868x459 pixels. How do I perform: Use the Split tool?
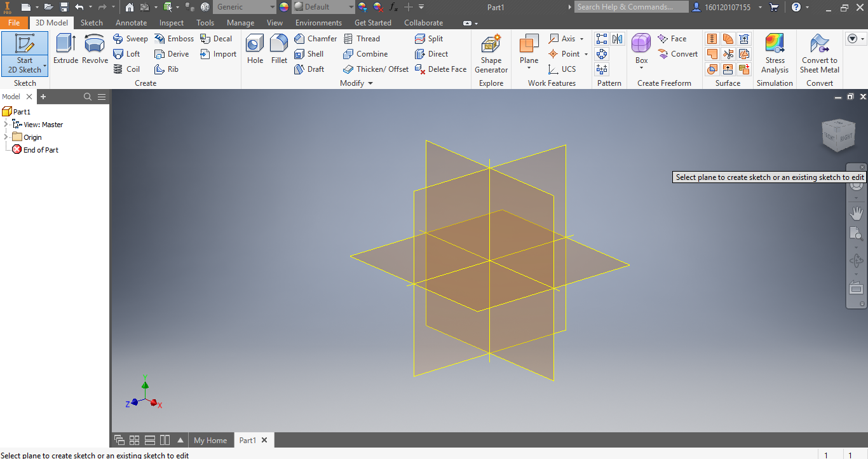click(429, 39)
